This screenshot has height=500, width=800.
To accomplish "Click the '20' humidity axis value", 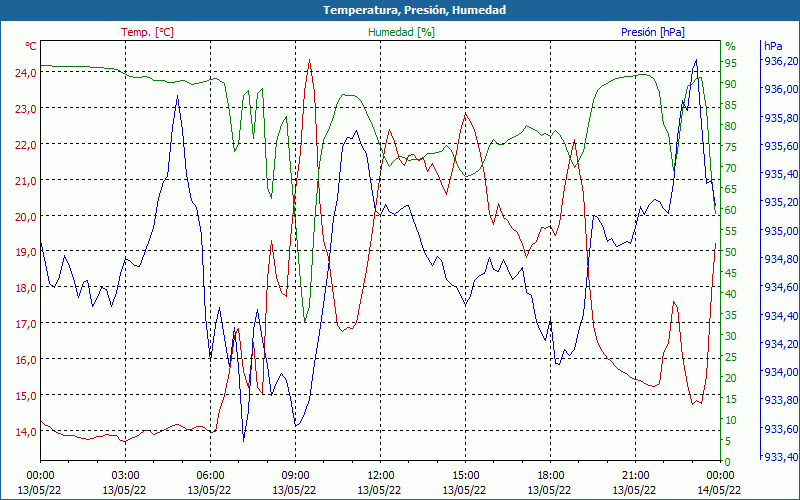I will [731, 378].
